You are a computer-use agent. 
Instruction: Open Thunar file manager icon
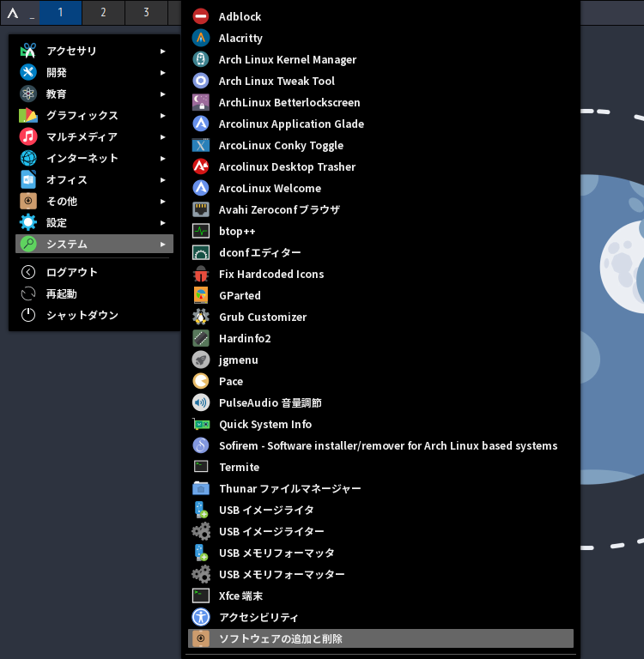(201, 488)
